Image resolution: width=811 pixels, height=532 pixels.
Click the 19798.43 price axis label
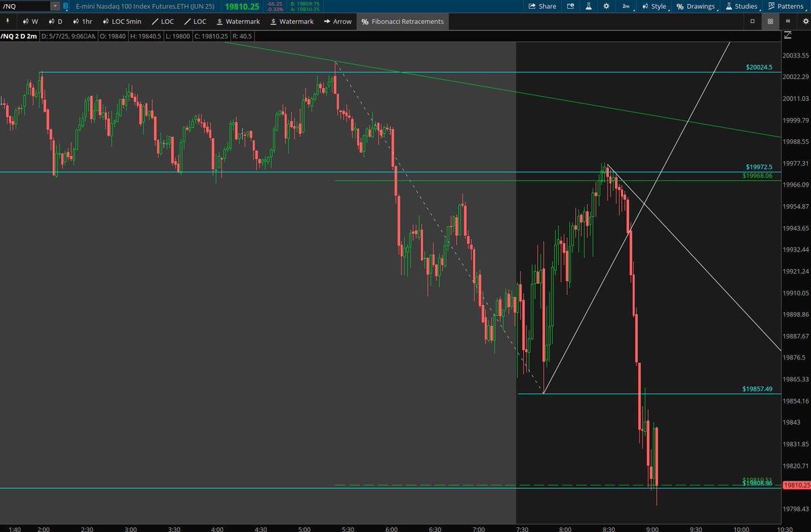click(x=795, y=509)
